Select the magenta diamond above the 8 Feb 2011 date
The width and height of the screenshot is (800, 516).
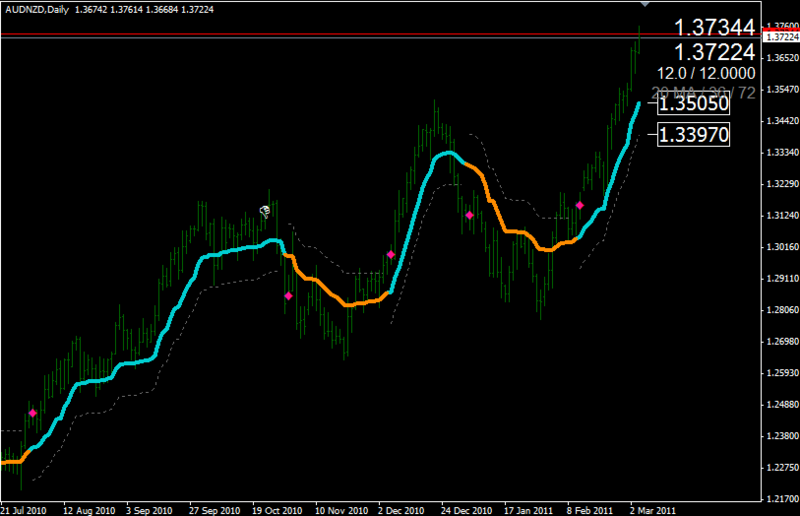[580, 205]
